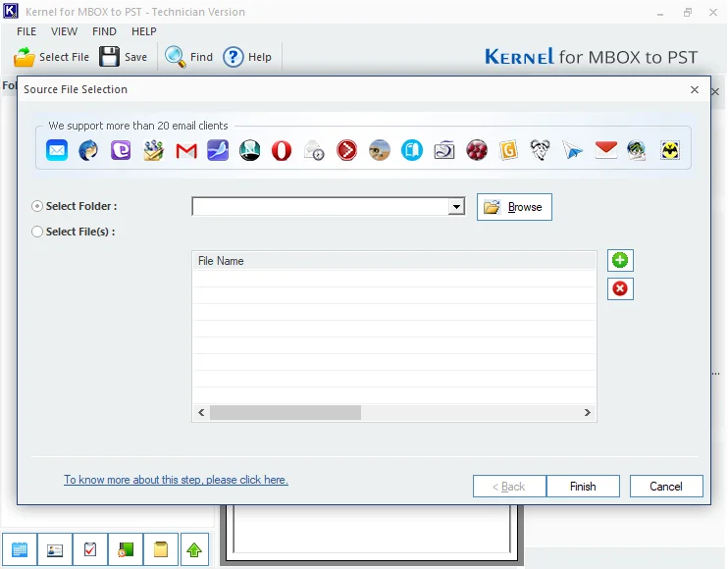
Task: Click the green plus add file icon
Action: tap(620, 260)
